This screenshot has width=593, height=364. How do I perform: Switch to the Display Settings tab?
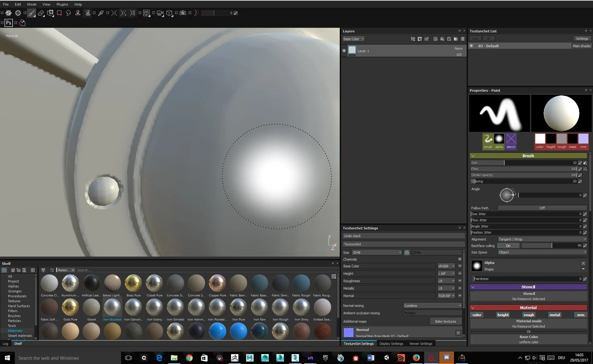[391, 343]
